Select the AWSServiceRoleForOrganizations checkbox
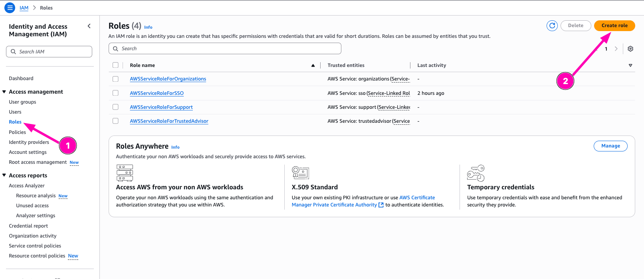644x279 pixels. [115, 79]
